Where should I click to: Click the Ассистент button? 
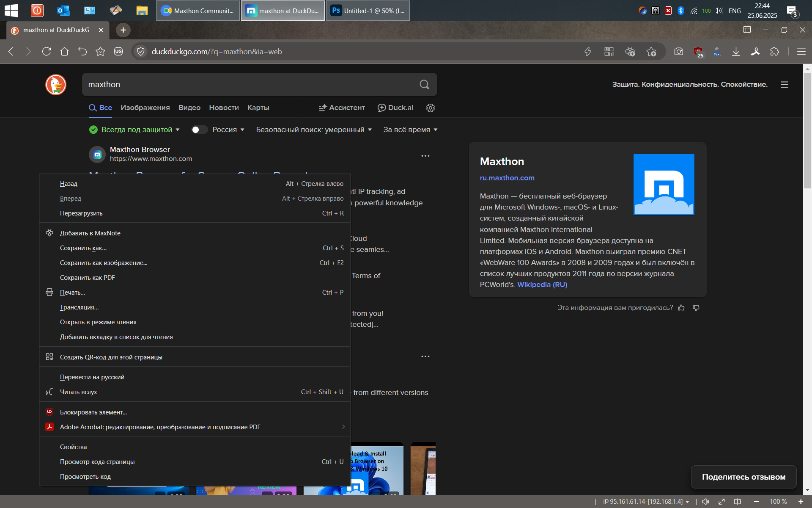[x=342, y=108]
